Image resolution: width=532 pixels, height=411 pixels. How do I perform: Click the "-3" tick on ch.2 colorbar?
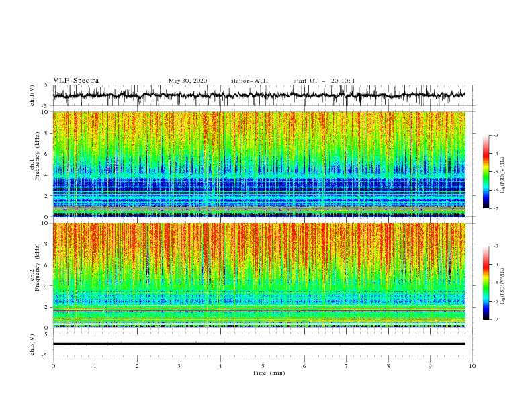(x=495, y=246)
